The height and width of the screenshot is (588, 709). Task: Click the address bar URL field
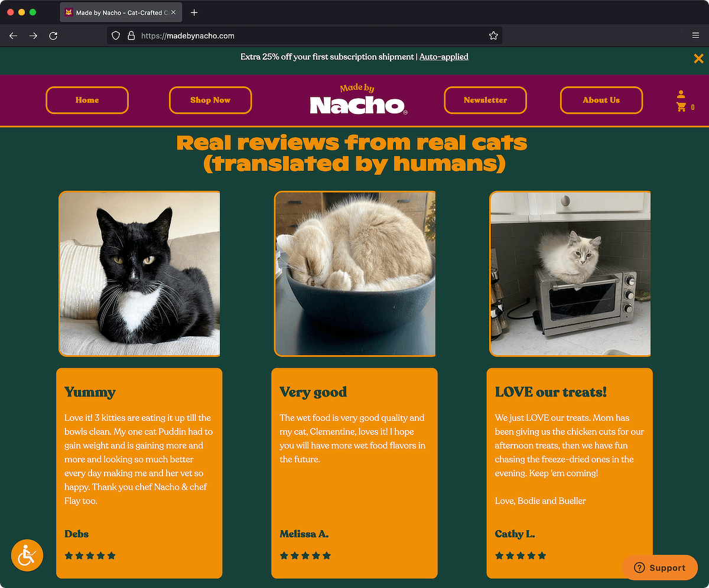(304, 36)
